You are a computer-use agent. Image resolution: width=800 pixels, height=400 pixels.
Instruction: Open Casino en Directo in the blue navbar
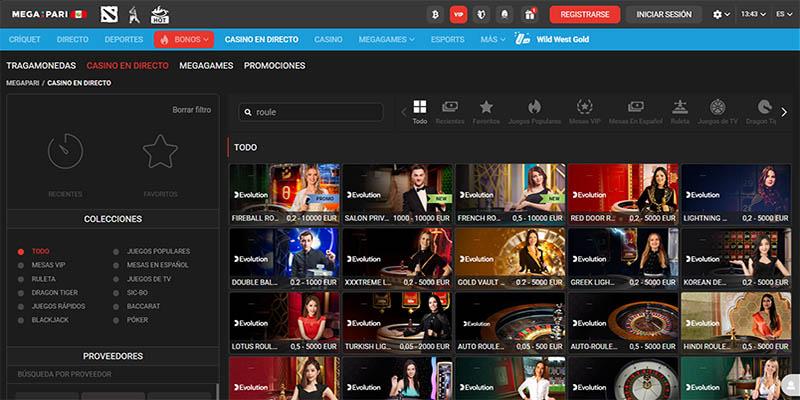(x=262, y=39)
